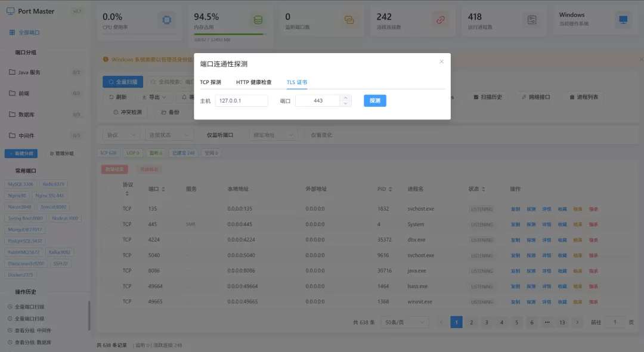Toggle the 仅监听端口 filter

(x=219, y=135)
